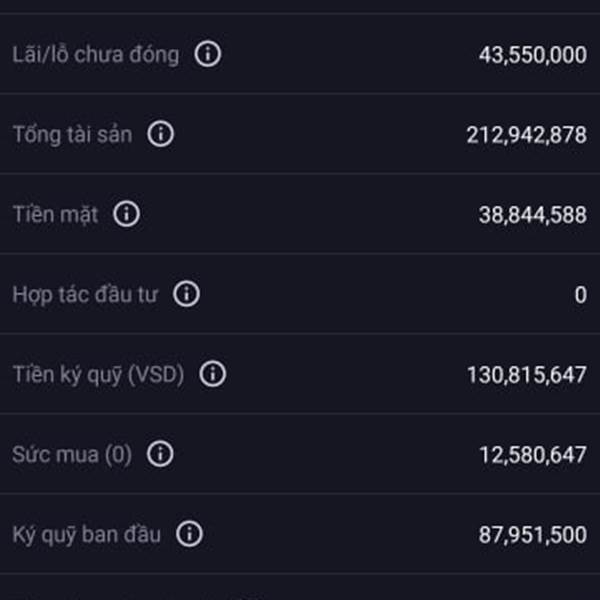The height and width of the screenshot is (600, 600).
Task: Select the Lãi/lỗ chưa đóng label
Action: coord(96,55)
